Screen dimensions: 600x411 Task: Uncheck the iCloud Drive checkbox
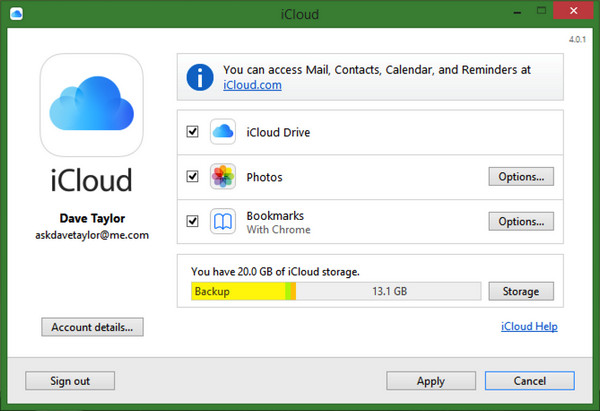(192, 132)
